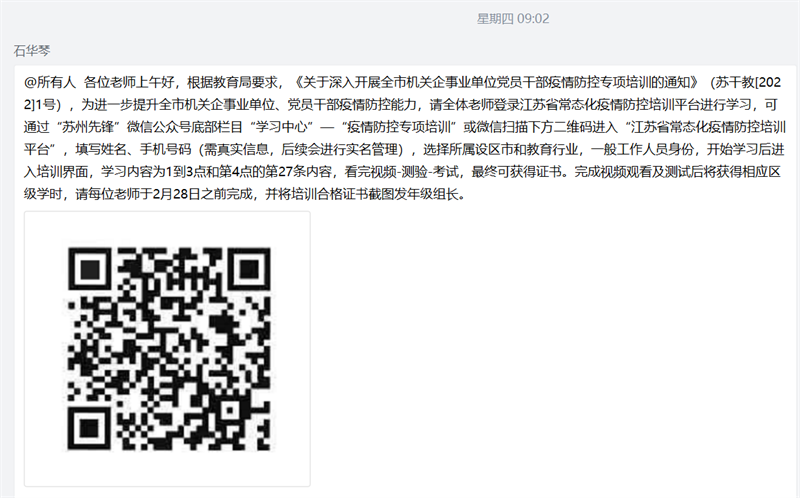Click the 第27条内容 text
The width and height of the screenshot is (800, 498).
pyautogui.click(x=298, y=172)
